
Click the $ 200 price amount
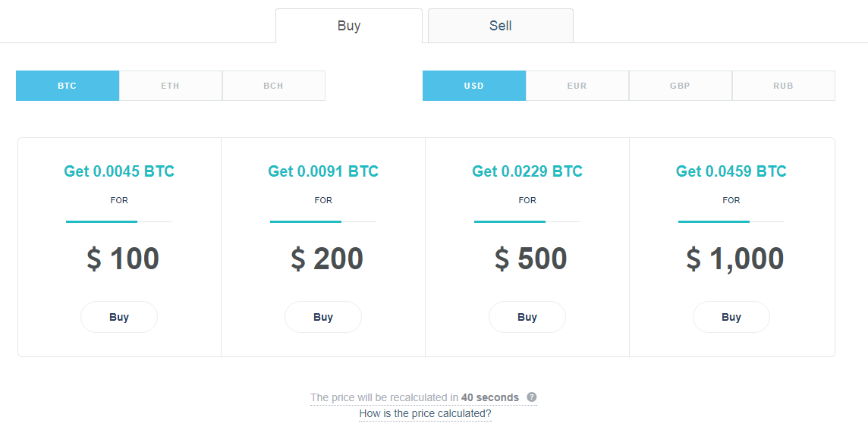coord(327,259)
